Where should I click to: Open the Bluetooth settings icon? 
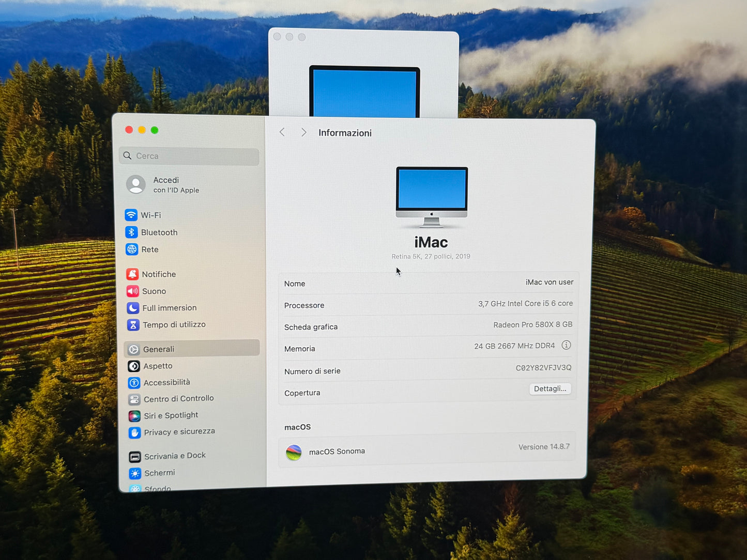click(x=131, y=232)
